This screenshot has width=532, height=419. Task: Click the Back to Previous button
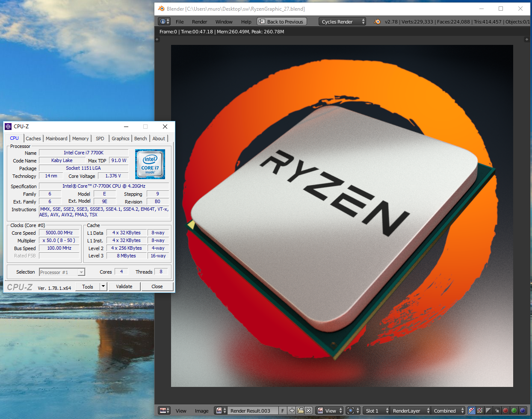(x=282, y=21)
